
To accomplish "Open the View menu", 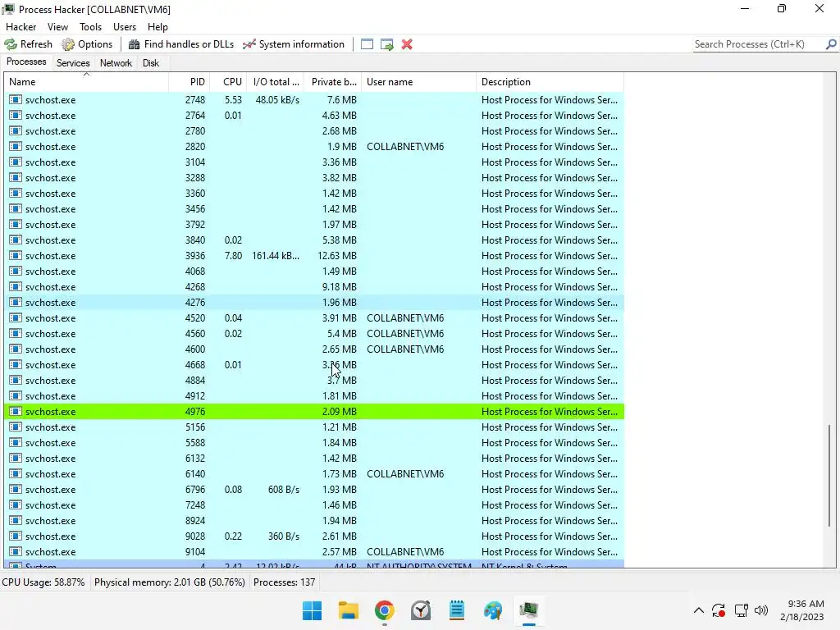I will point(57,27).
